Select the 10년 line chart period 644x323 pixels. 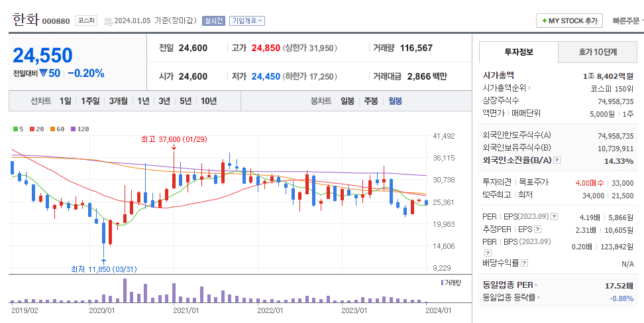pyautogui.click(x=209, y=101)
